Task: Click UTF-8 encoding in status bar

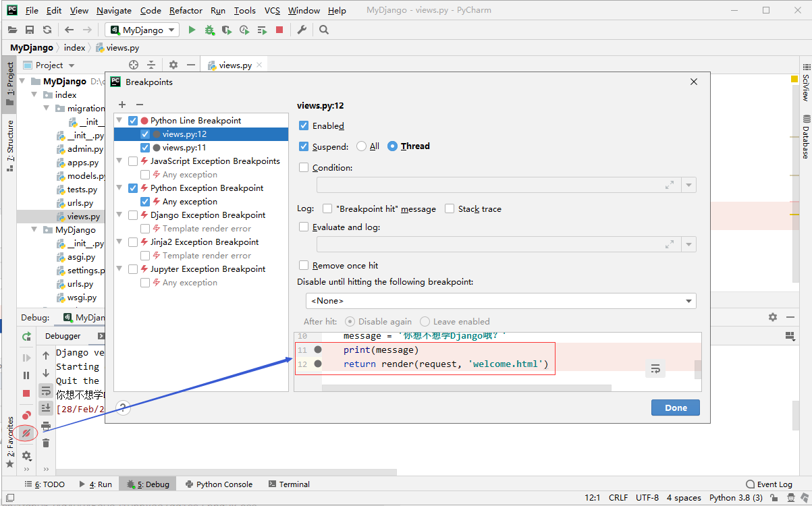Action: pos(647,498)
